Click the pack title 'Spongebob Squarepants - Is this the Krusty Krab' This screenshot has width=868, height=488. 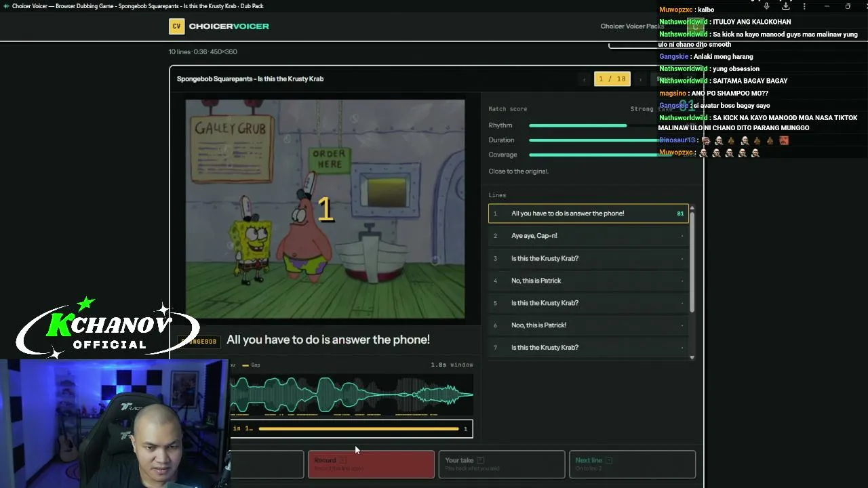tap(250, 79)
